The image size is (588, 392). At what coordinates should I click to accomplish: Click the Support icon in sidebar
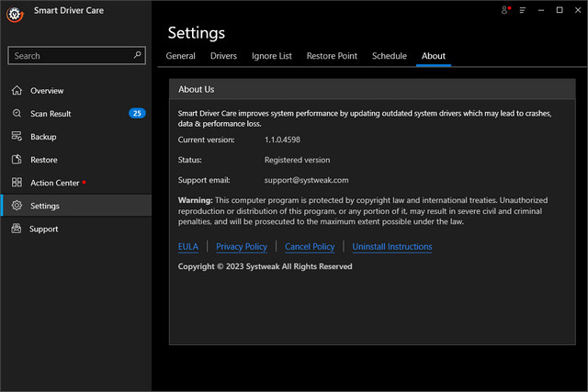16,229
